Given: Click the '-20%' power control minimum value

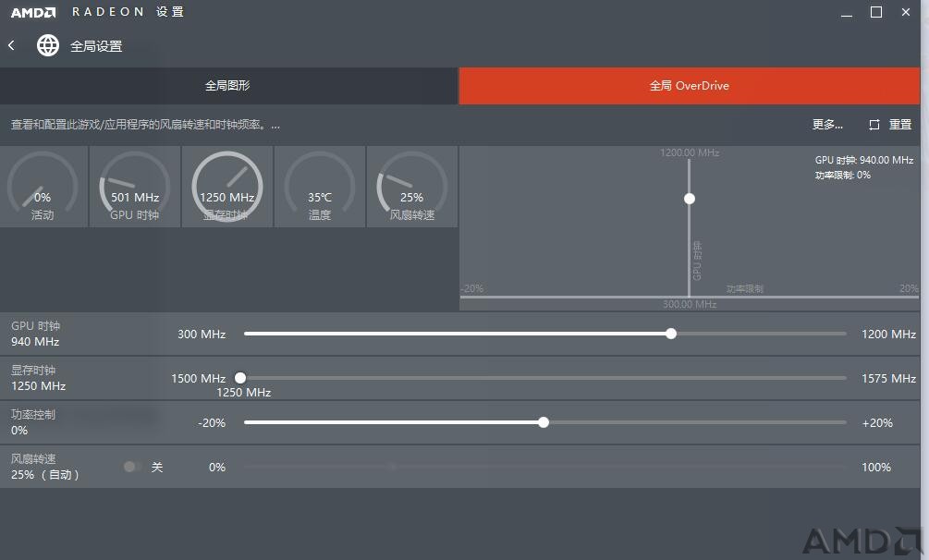Looking at the screenshot, I should point(212,423).
